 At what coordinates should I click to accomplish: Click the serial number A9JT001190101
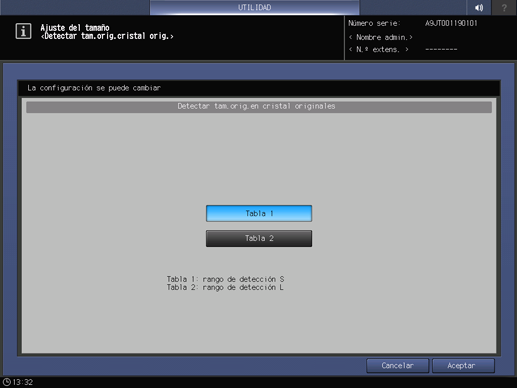(x=451, y=23)
